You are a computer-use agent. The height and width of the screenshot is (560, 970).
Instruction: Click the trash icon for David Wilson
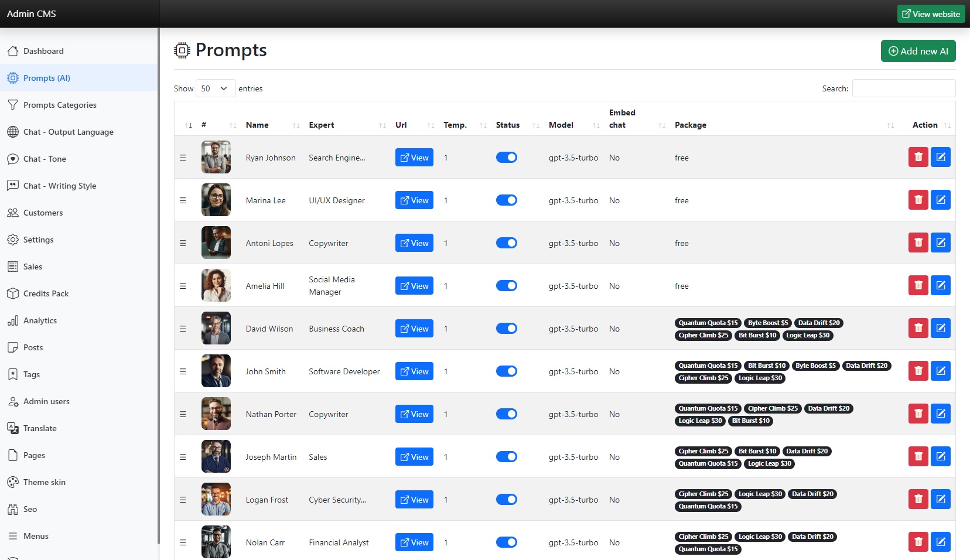[x=918, y=328]
